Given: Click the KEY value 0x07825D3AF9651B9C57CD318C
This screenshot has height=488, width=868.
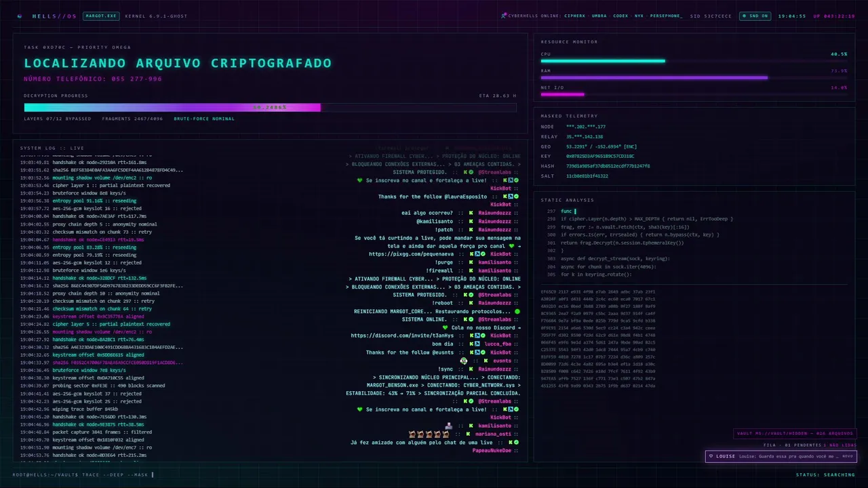Looking at the screenshot, I should point(600,156).
